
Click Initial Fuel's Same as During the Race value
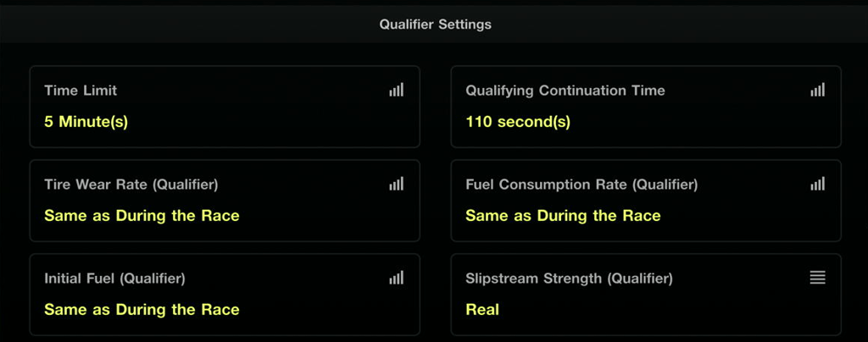tap(142, 310)
